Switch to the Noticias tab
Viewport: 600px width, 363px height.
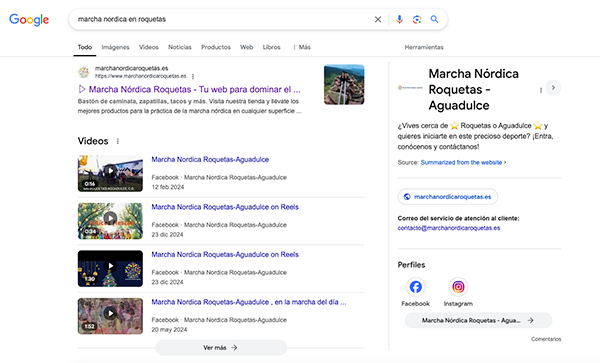point(180,47)
